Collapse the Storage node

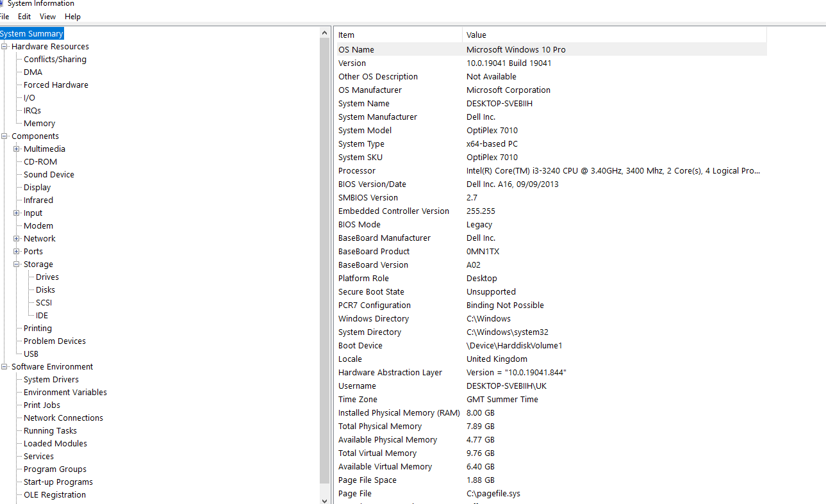(x=17, y=264)
